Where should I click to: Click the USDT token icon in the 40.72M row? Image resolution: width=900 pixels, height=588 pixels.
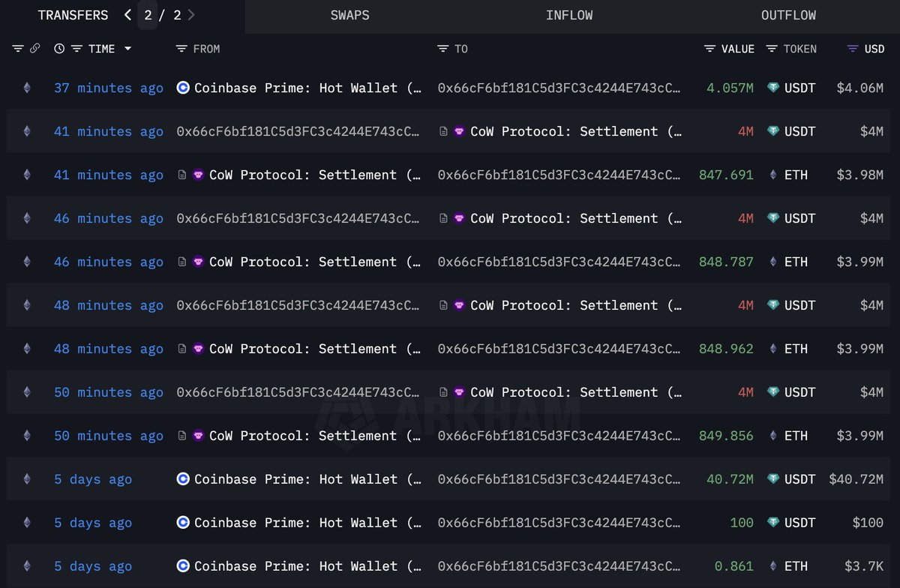tap(773, 479)
